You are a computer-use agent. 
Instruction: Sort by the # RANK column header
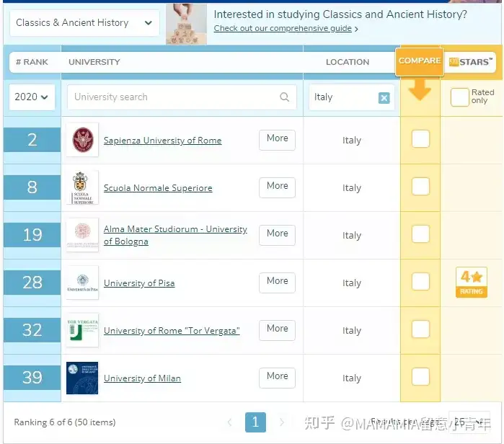tap(32, 62)
